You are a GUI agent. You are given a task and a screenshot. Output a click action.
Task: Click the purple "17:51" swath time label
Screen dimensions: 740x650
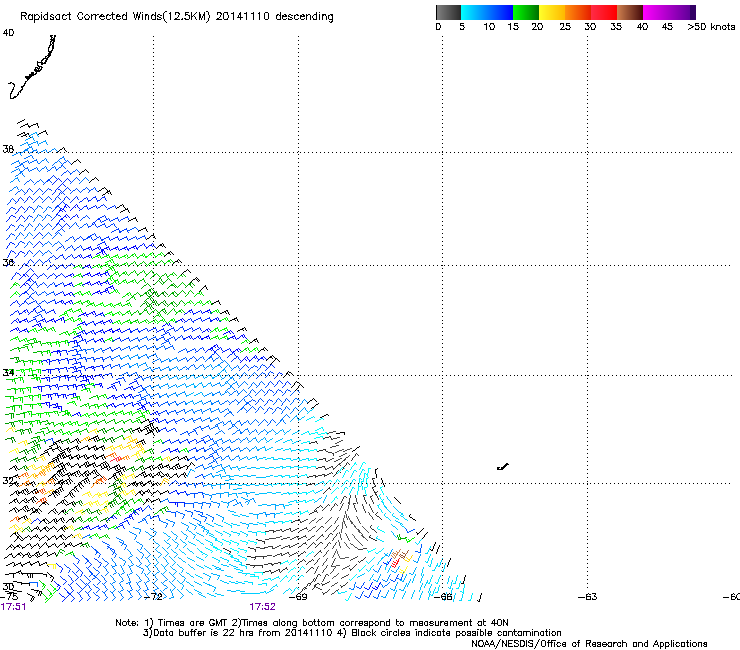[x=13, y=607]
